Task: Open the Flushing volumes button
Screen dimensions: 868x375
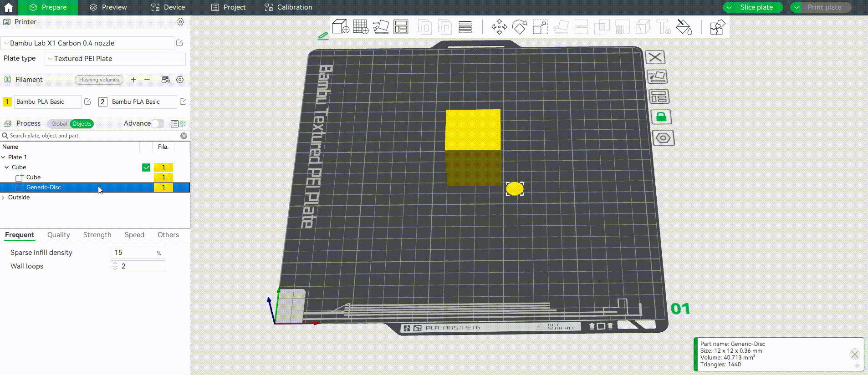Action: click(99, 80)
